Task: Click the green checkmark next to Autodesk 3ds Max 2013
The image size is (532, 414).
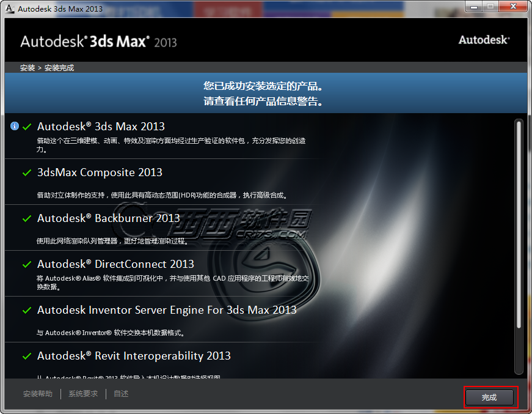Action: [x=26, y=126]
